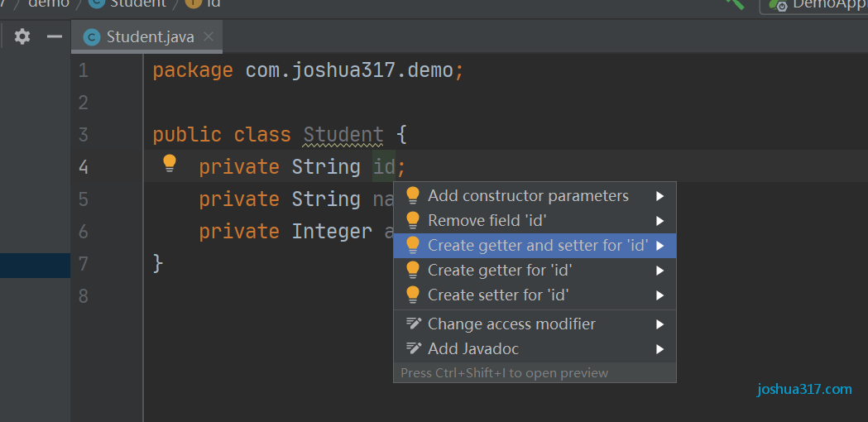This screenshot has width=868, height=422.
Task: Click the green build hammer icon
Action: tap(735, 3)
